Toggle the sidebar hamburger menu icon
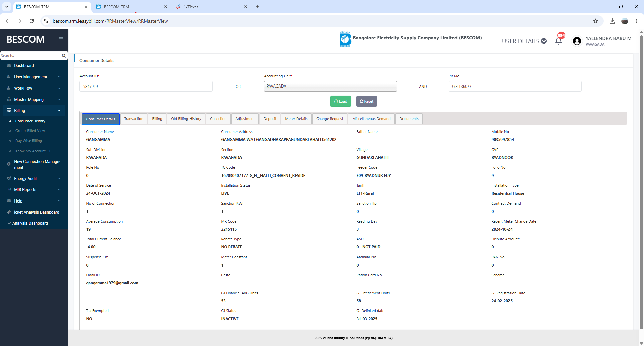Viewport: 644px width, 346px height. coord(61,39)
